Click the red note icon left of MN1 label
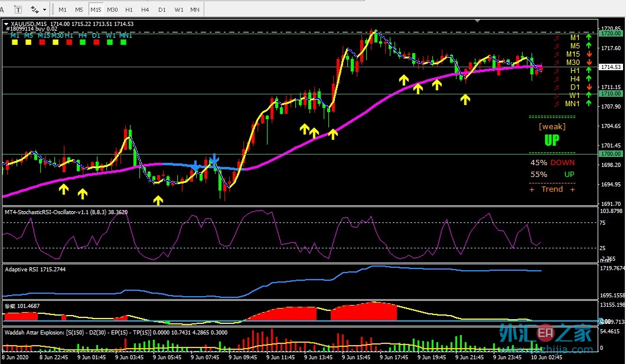Screen dimensions: 626x364 coord(556,104)
